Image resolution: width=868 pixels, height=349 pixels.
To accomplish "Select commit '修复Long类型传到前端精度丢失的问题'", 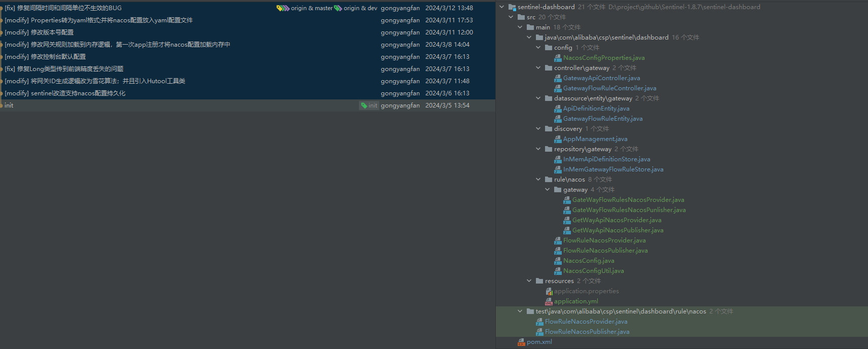I will [247, 69].
